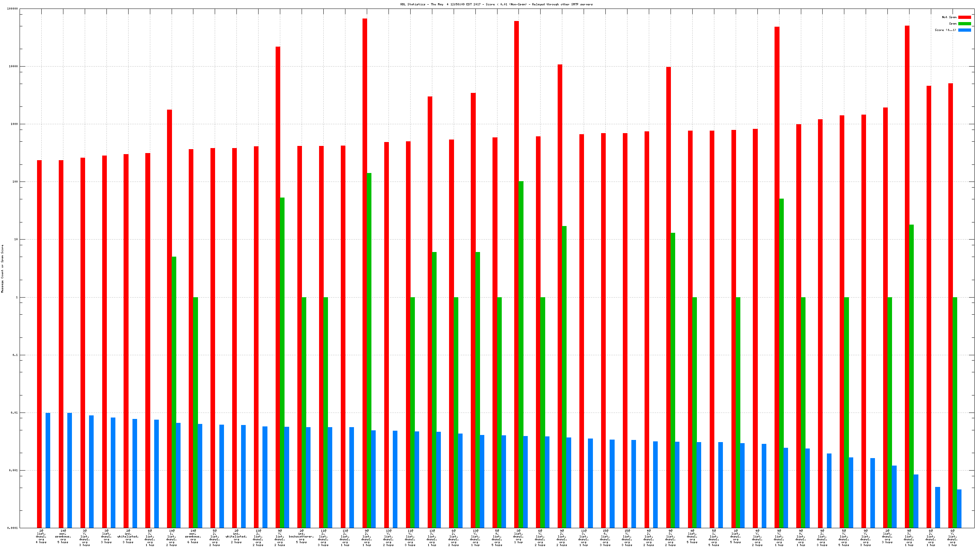Click the blue Score (0..1) legend swatch
The height and width of the screenshot is (551, 980).
click(964, 30)
